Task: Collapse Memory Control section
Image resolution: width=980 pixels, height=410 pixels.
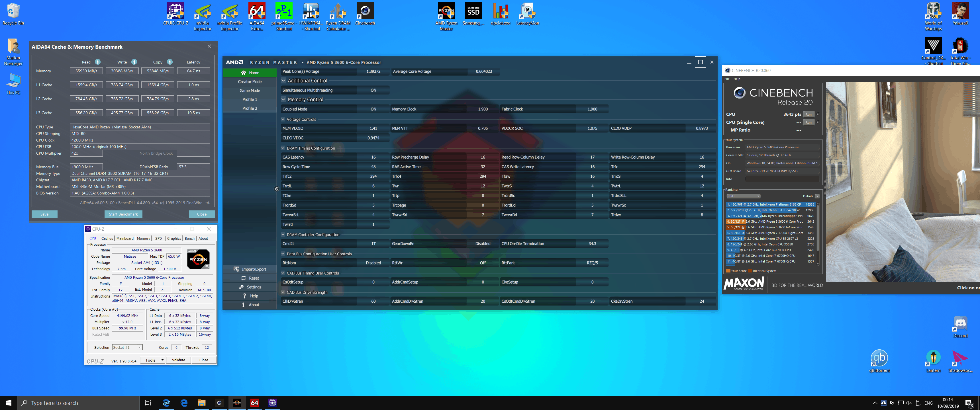Action: (x=283, y=100)
